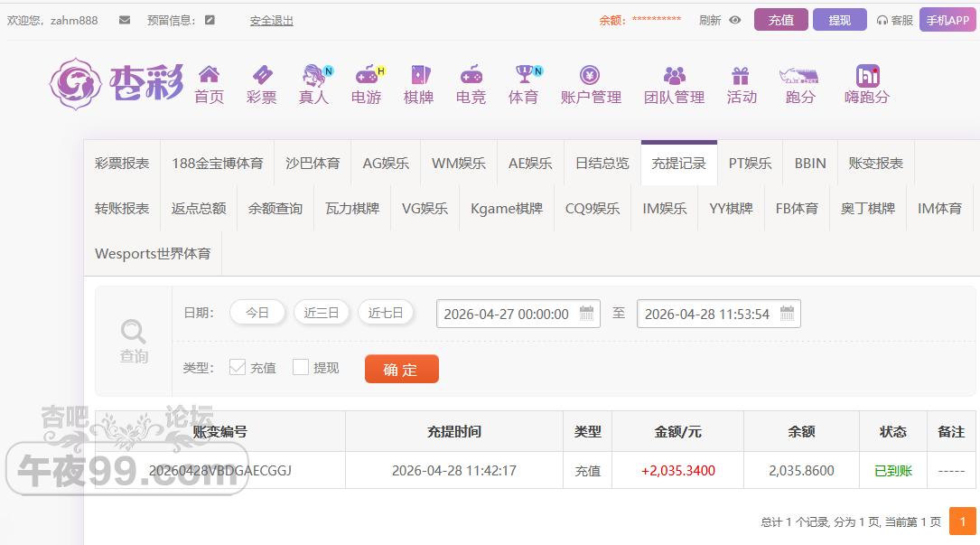Click amount cell +2,035.3400
The height and width of the screenshot is (545, 980).
point(678,471)
